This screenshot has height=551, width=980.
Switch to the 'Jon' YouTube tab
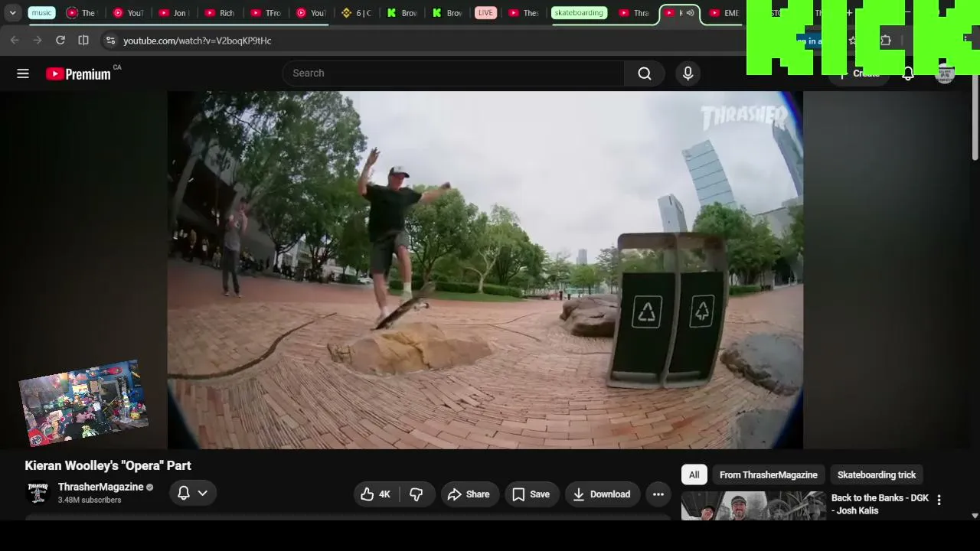(x=173, y=13)
